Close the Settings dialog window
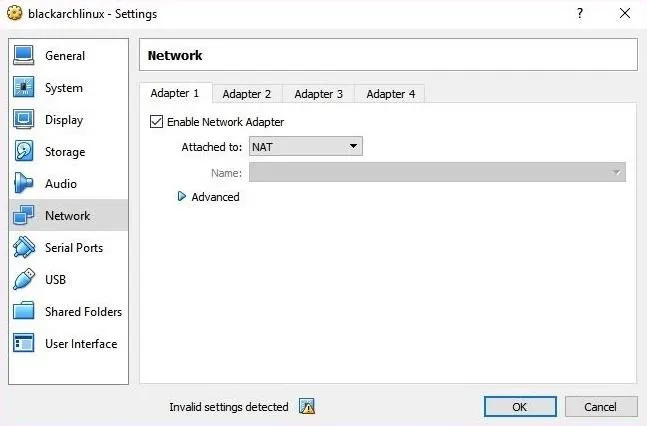 [x=625, y=13]
